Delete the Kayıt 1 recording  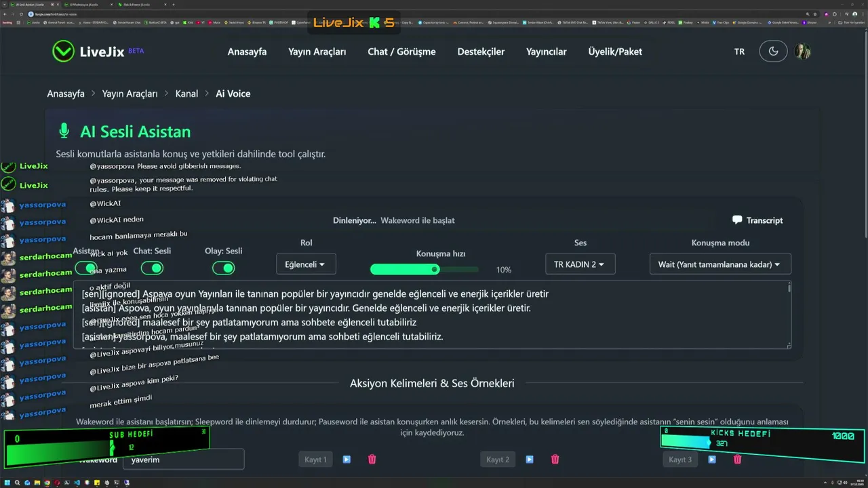[x=372, y=460]
